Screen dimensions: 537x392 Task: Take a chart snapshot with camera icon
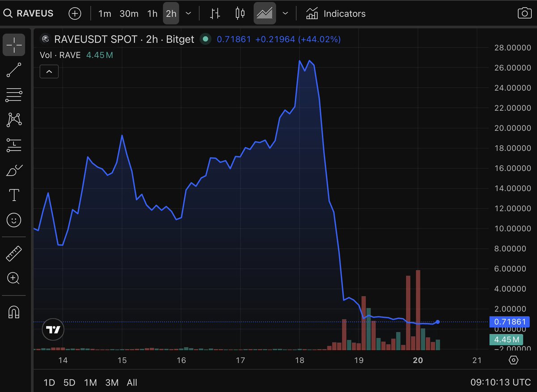524,13
